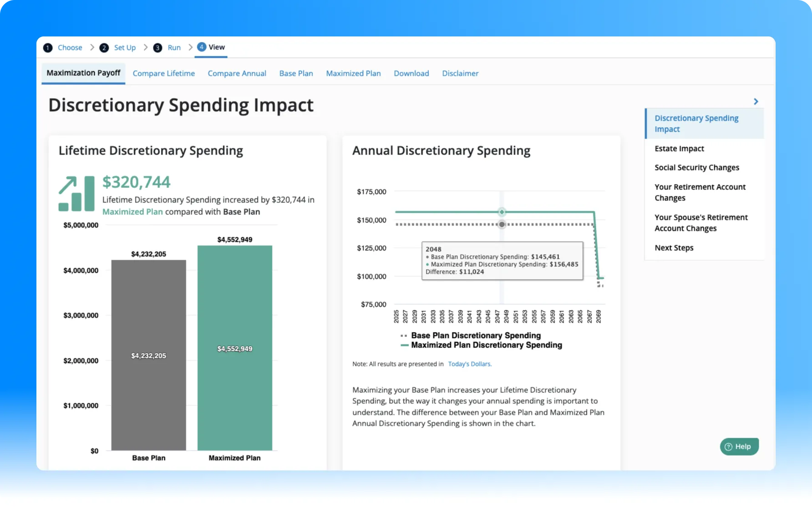Click the step 3 circle icon beside Run

pyautogui.click(x=157, y=48)
